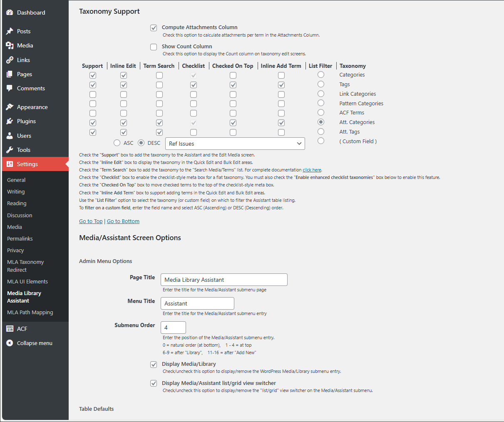Go to Permalinks settings
This screenshot has width=504, height=422.
click(20, 238)
